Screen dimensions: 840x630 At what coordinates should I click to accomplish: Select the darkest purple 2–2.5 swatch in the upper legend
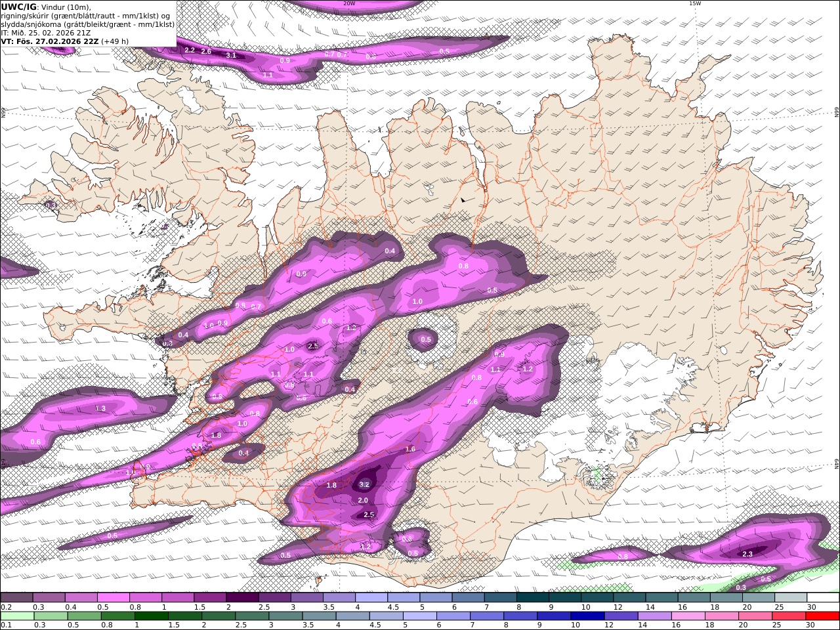click(x=242, y=598)
